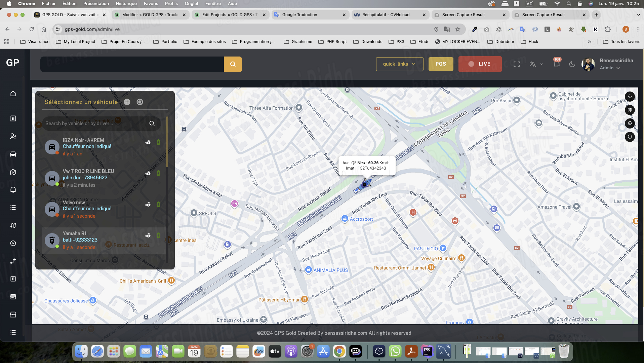Click the add icon beside Sélectionnez un véhicule
The width and height of the screenshot is (644, 363).
click(x=127, y=102)
